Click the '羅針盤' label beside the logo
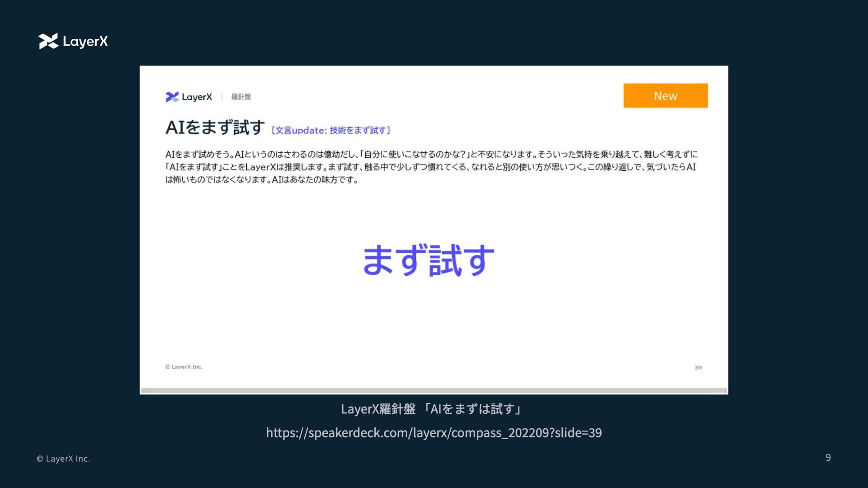The height and width of the screenshot is (488, 868). [241, 97]
